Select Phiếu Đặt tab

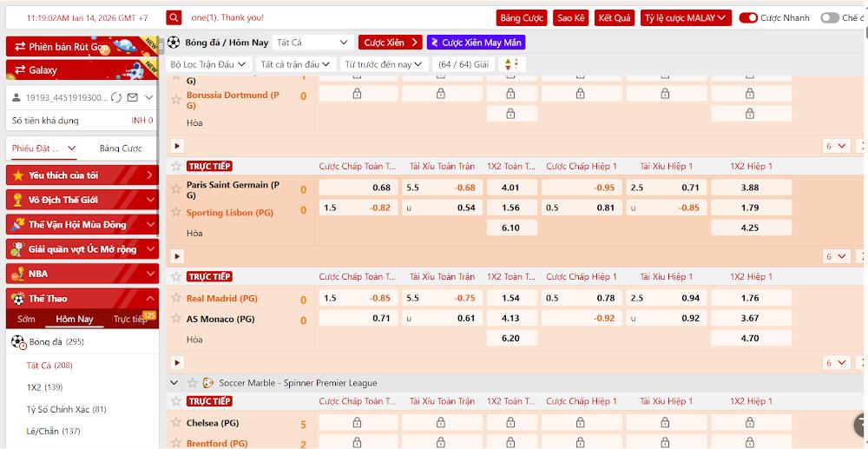[44, 149]
